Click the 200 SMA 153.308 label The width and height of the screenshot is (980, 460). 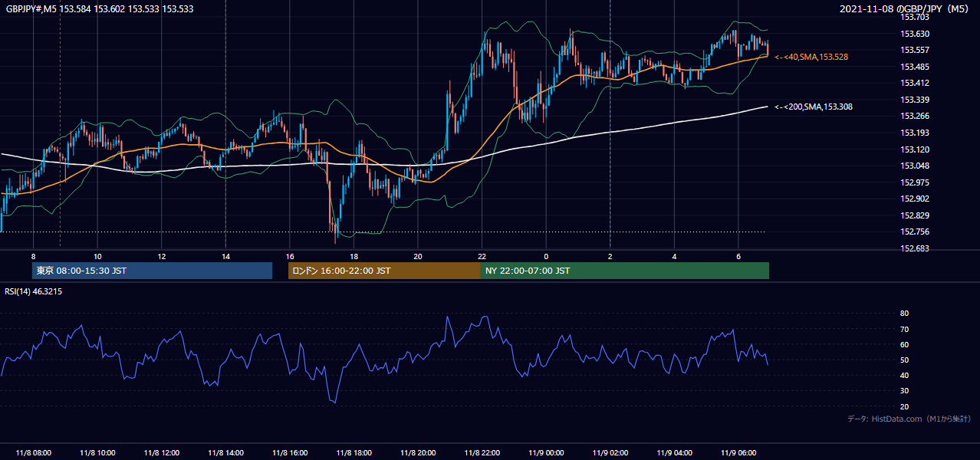[x=814, y=107]
